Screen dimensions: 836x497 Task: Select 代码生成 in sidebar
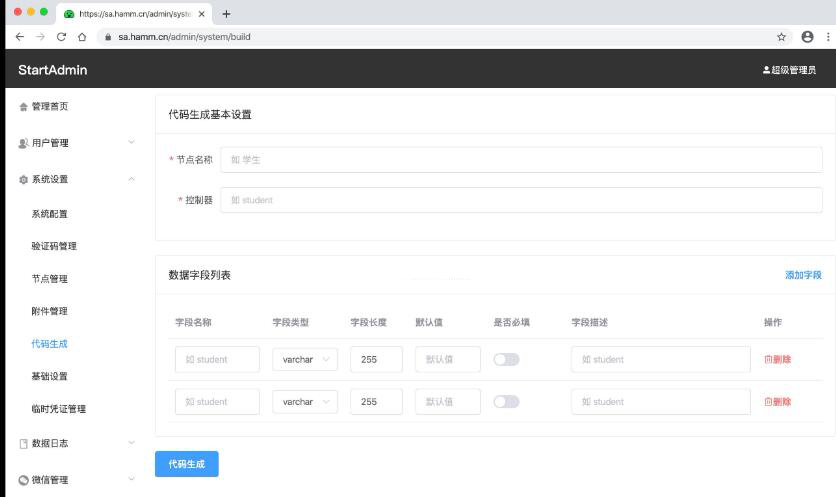[x=50, y=343]
